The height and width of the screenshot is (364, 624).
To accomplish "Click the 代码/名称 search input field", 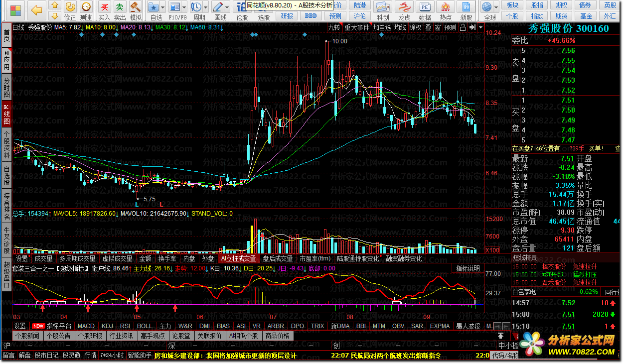I will pos(504,356).
